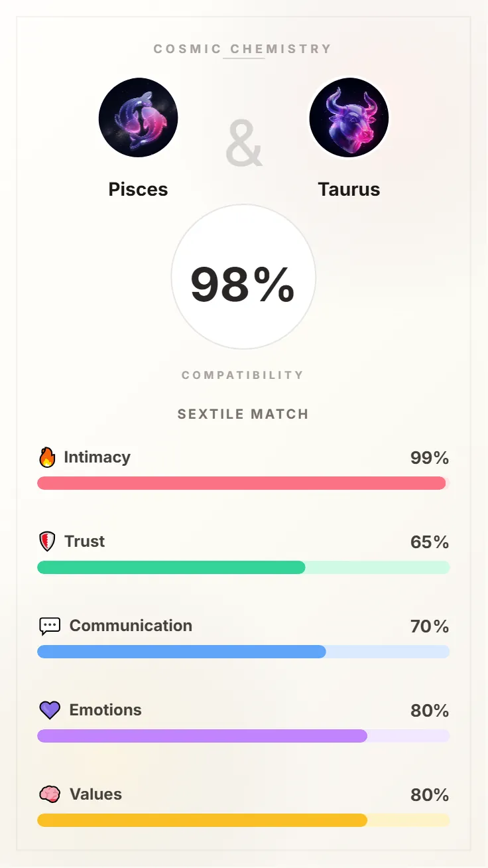Expand the SEXTILE MATCH section
This screenshot has width=488, height=868.
243,413
